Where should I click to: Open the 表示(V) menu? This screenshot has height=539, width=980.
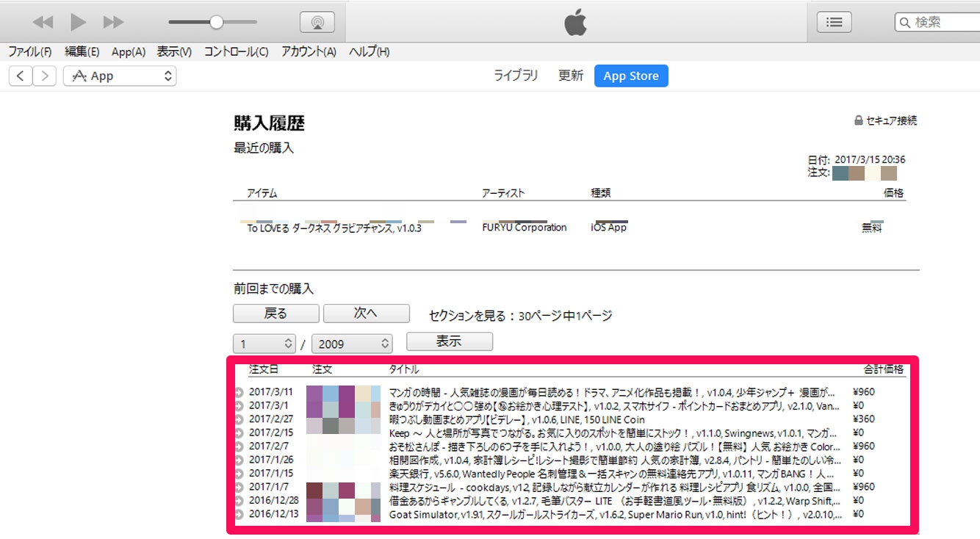[x=174, y=51]
